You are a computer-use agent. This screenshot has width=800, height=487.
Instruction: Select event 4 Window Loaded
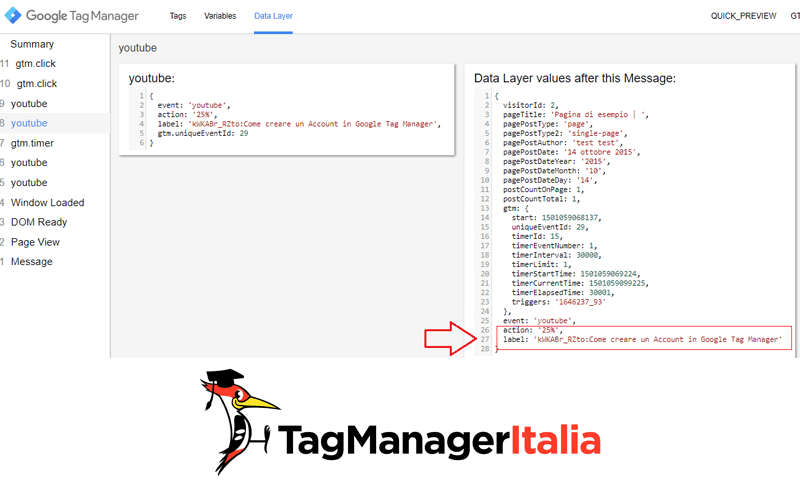click(x=47, y=203)
